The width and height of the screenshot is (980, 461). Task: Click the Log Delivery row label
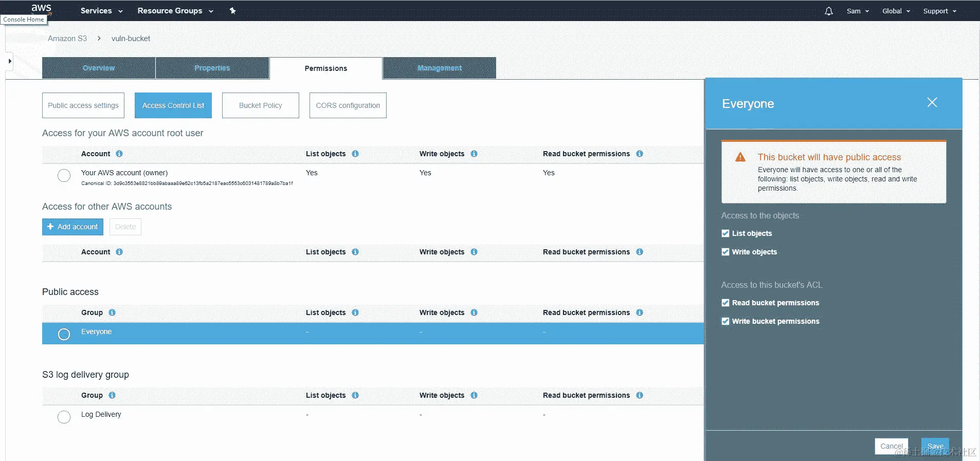click(x=101, y=414)
